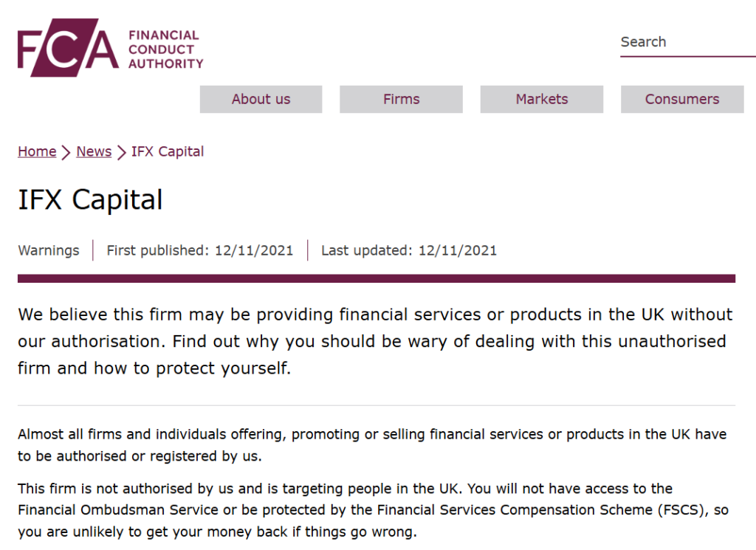Open the Consumers menu

pos(682,100)
